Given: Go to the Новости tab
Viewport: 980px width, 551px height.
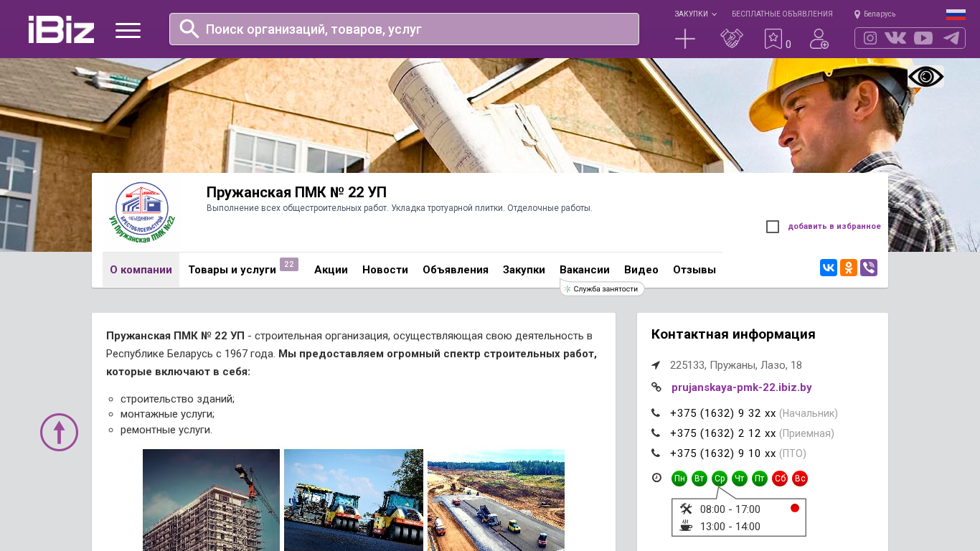Looking at the screenshot, I should coord(385,270).
